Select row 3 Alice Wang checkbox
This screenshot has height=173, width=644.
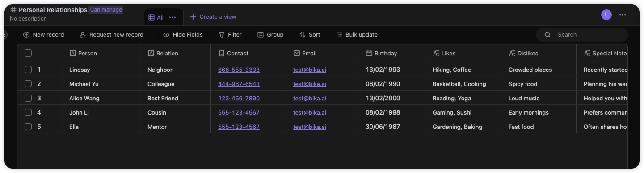pos(28,98)
